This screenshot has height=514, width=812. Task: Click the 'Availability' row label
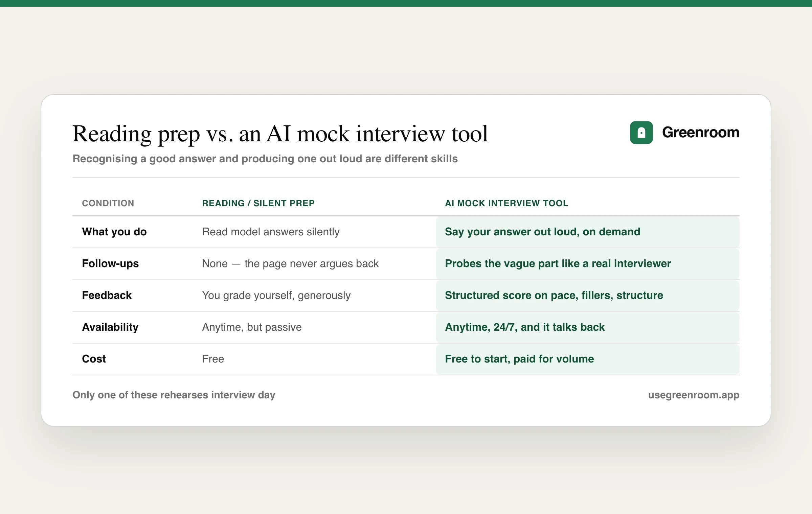(x=110, y=327)
